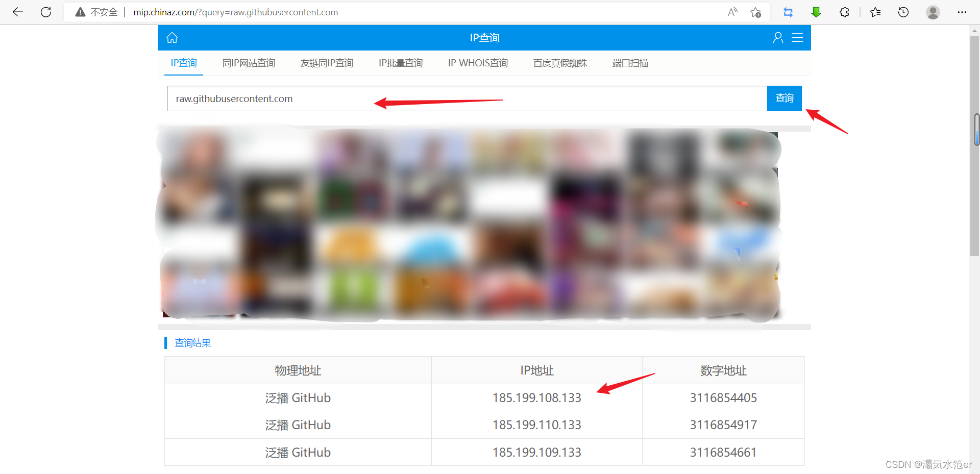The image size is (980, 474).
Task: Add this page to favorites via star icon
Action: (756, 12)
